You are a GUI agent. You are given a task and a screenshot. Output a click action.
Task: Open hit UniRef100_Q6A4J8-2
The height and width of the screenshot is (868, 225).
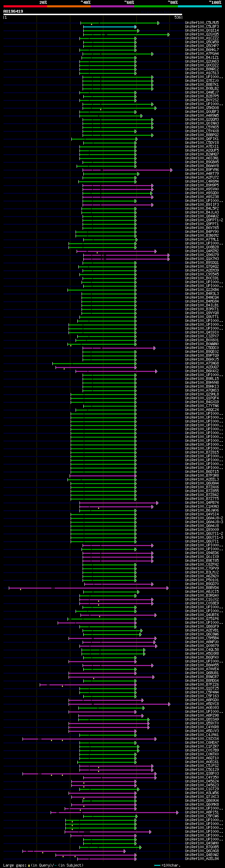(x=204, y=518)
